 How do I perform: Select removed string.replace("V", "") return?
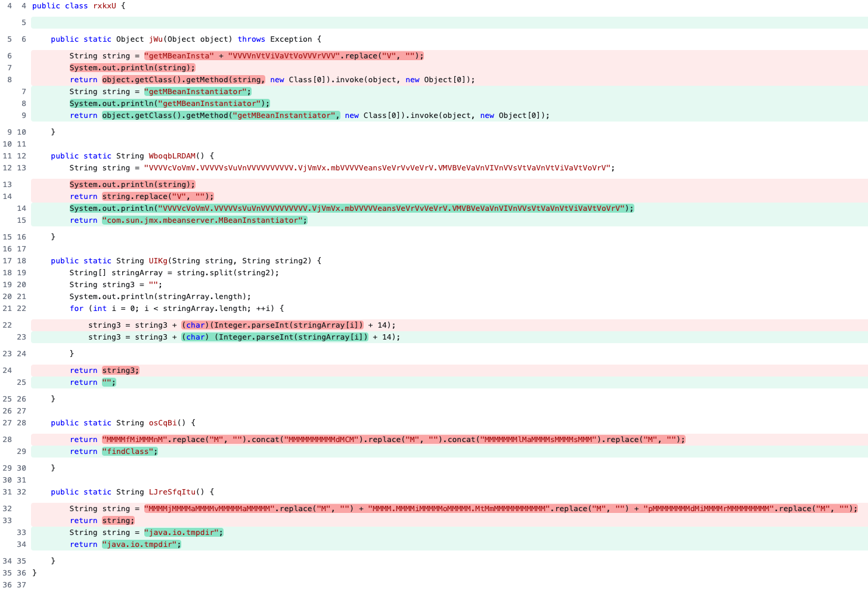(x=142, y=197)
